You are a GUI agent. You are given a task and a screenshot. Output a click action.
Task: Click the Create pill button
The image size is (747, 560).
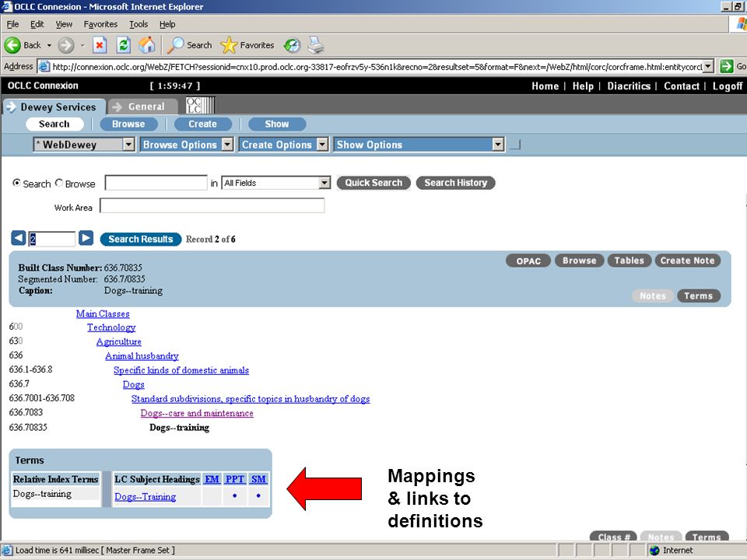[203, 124]
